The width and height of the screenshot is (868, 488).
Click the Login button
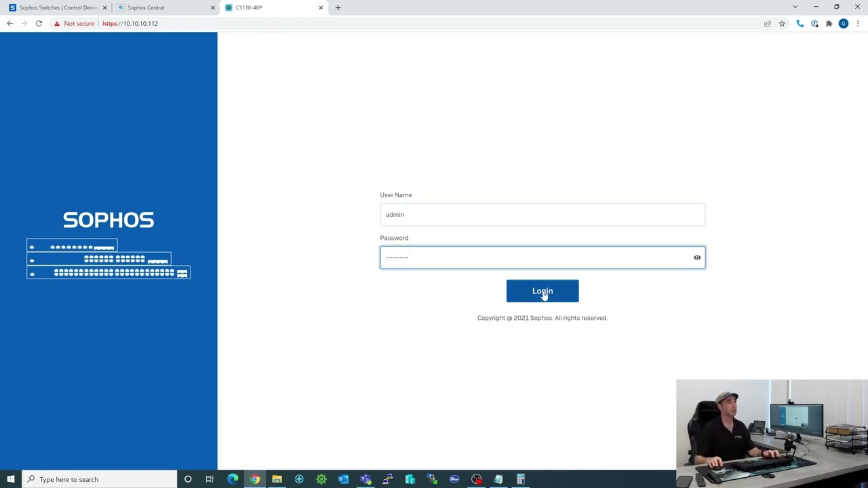point(542,291)
